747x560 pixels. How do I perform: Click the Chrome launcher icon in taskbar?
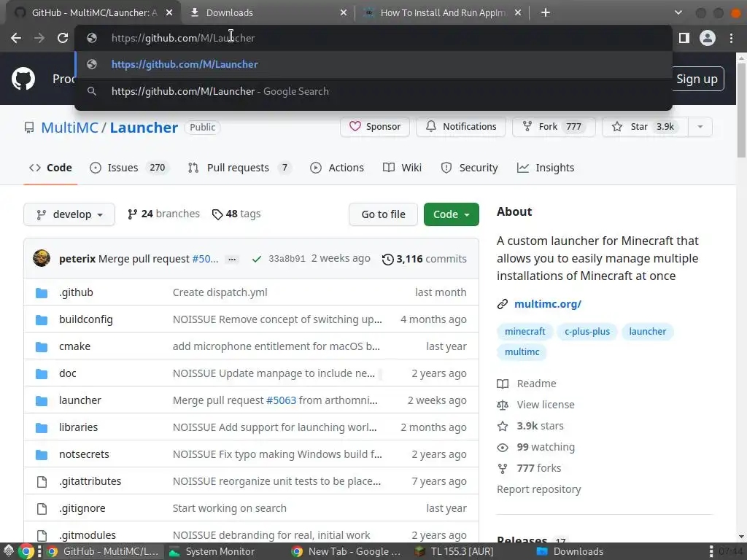pos(27,551)
